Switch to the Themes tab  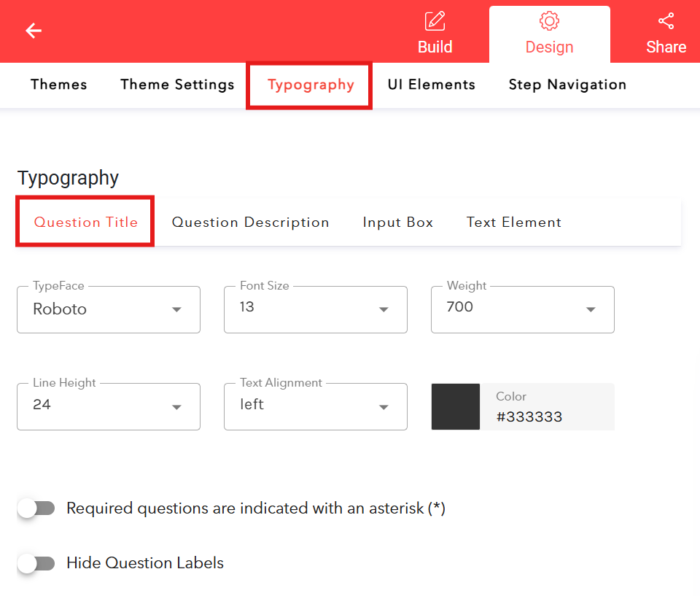tap(58, 85)
